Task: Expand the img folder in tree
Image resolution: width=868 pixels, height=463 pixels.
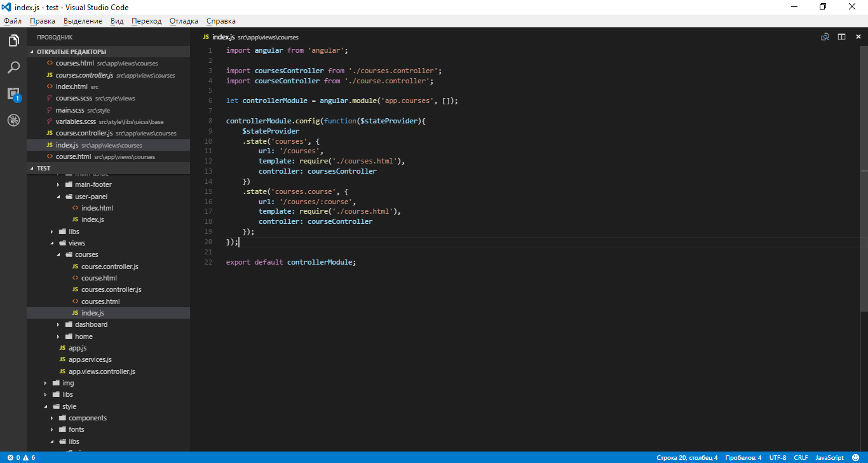Action: 68,383
